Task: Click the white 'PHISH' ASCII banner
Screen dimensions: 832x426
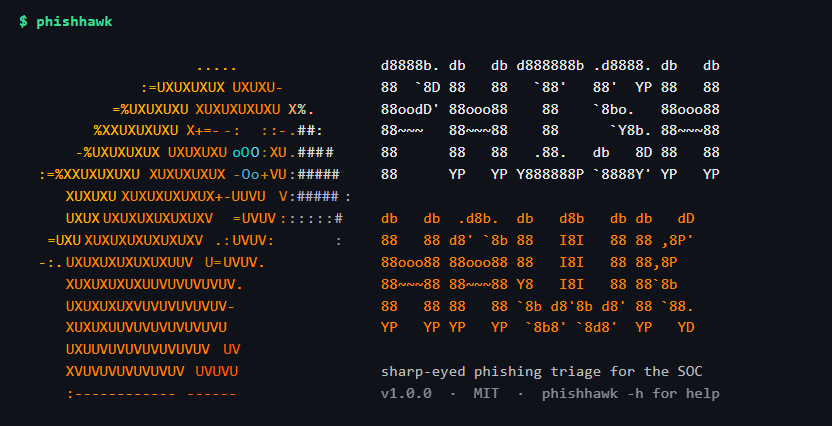Action: pyautogui.click(x=550, y=120)
